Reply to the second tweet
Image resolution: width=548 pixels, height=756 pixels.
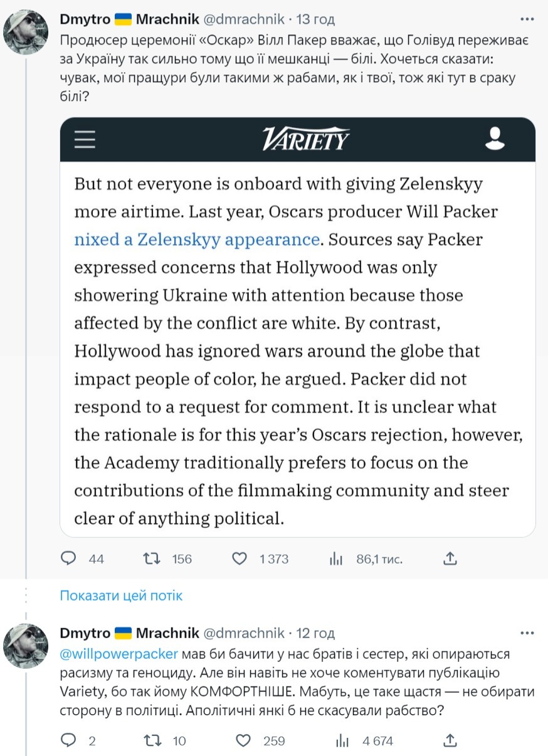(x=68, y=741)
